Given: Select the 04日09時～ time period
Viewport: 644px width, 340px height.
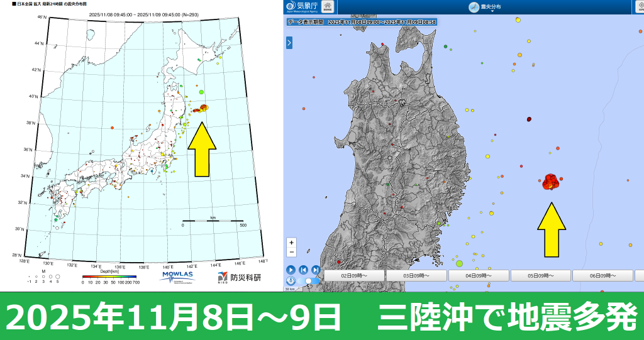Looking at the screenshot, I should 478,276.
